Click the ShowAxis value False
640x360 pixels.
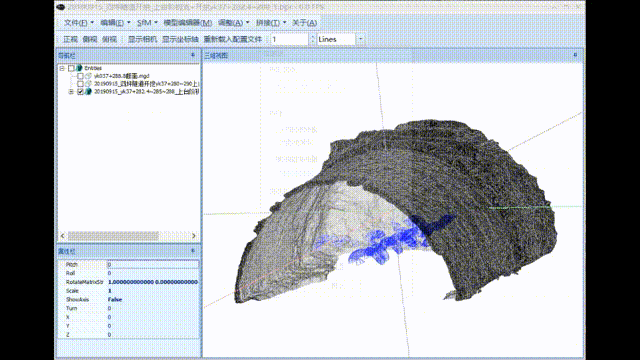pos(115,300)
